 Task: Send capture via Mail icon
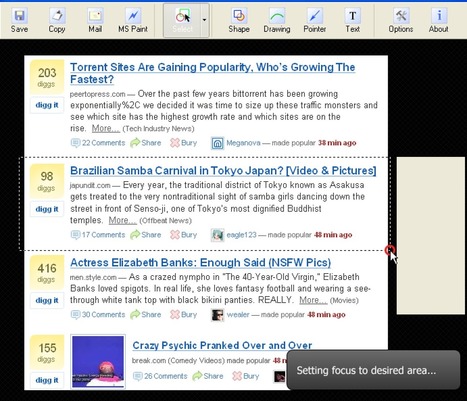(x=95, y=21)
